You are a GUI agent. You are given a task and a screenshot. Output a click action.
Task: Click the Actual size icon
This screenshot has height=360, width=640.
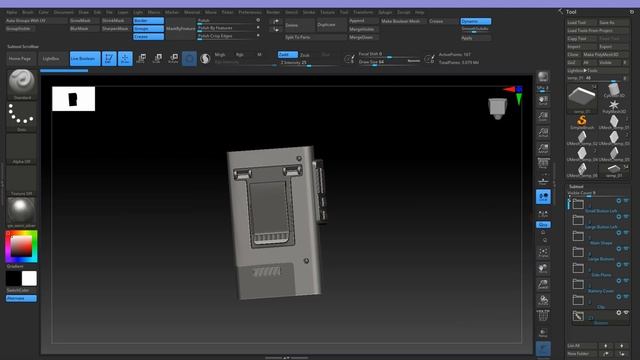click(543, 133)
